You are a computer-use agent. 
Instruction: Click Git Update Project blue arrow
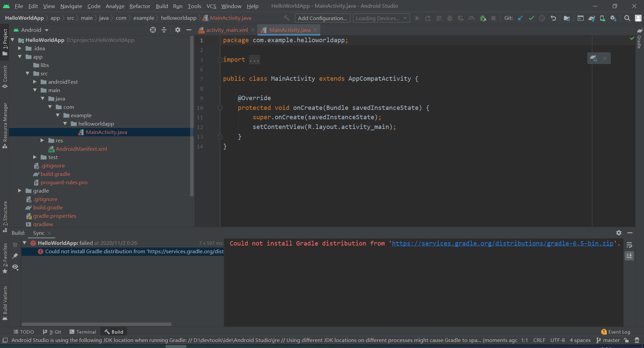click(520, 18)
